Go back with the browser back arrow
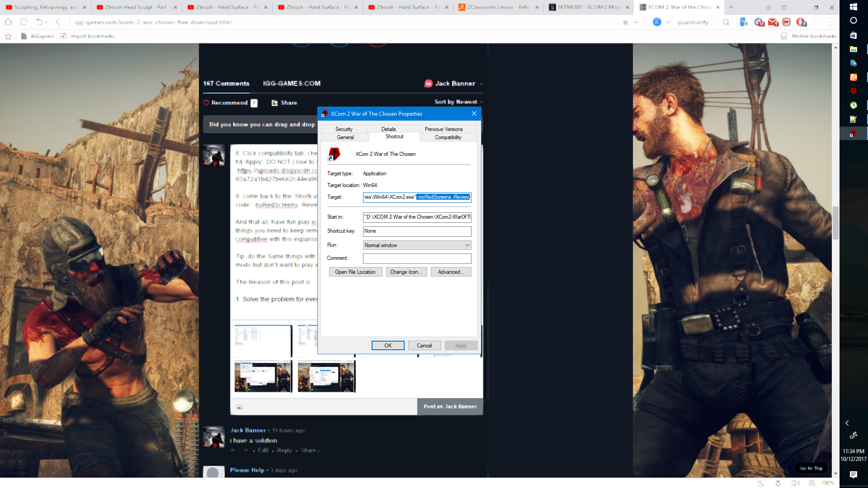868x488 pixels. (x=58, y=22)
